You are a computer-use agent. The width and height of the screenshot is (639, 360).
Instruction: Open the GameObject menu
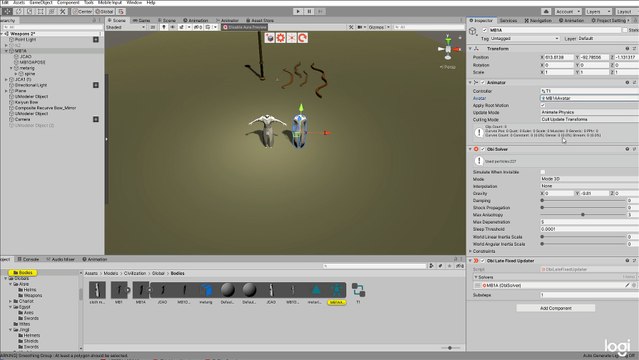(x=41, y=2)
